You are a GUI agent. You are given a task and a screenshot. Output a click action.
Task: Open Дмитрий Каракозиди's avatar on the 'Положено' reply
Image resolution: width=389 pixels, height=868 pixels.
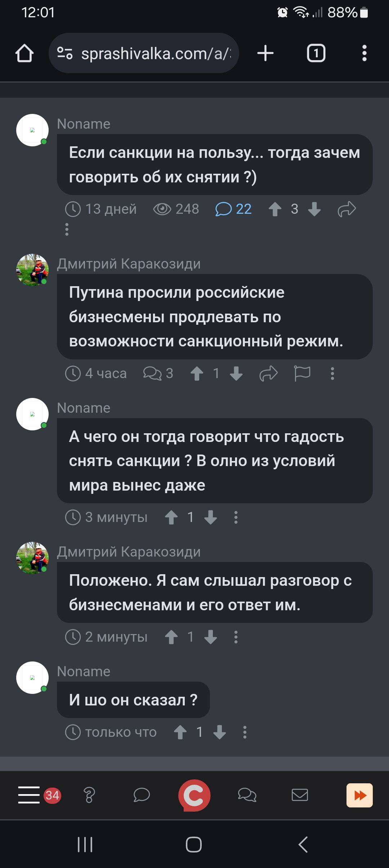click(x=32, y=558)
